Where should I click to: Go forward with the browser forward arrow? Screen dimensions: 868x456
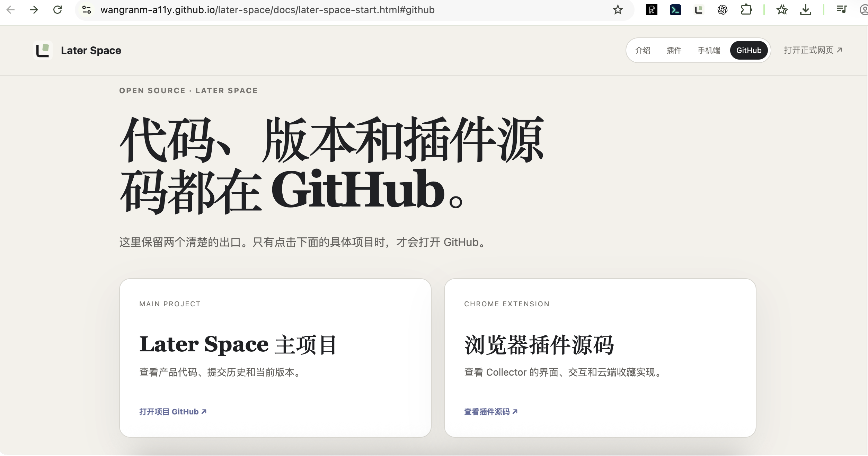point(34,10)
